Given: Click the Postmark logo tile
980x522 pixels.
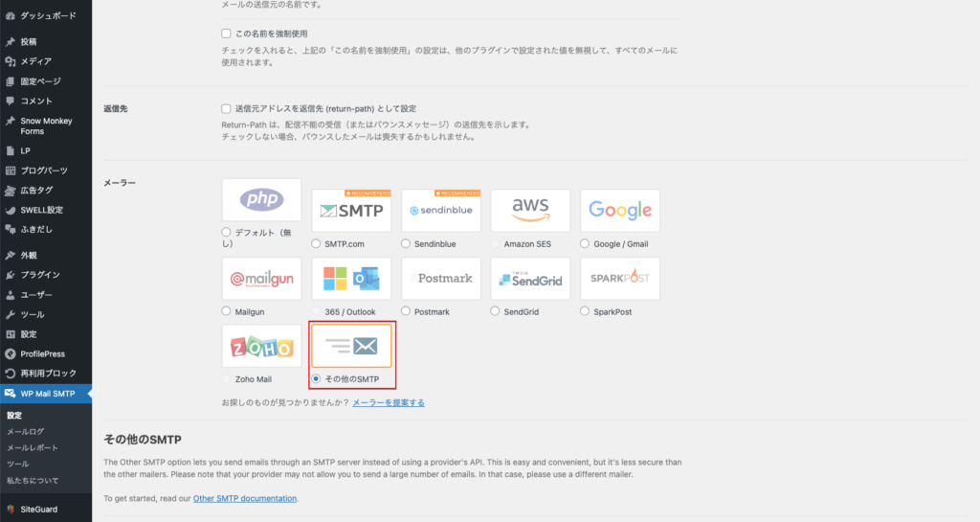Looking at the screenshot, I should click(441, 278).
